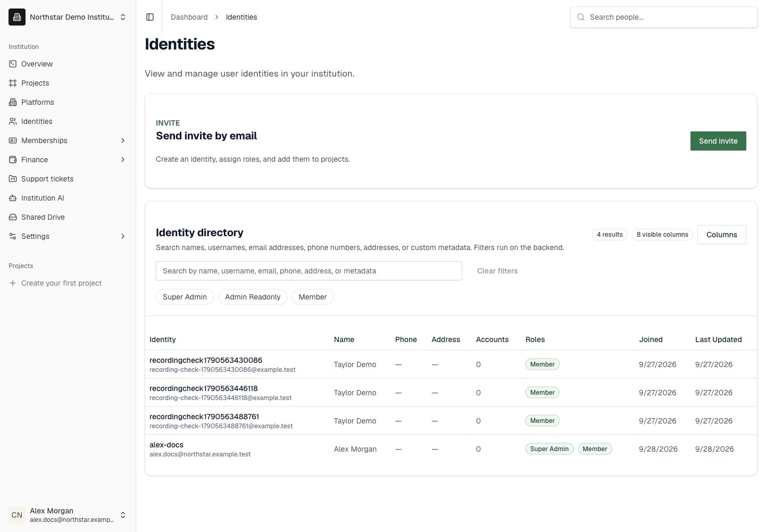Select Create your first project
Screen dimensions: 766x532
[68, 283]
